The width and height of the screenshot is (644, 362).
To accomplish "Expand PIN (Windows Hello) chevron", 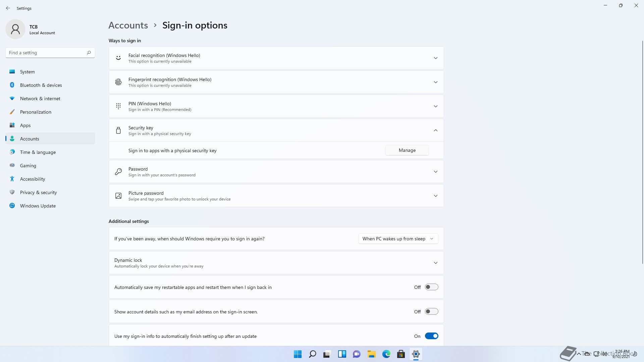I will click(x=435, y=106).
